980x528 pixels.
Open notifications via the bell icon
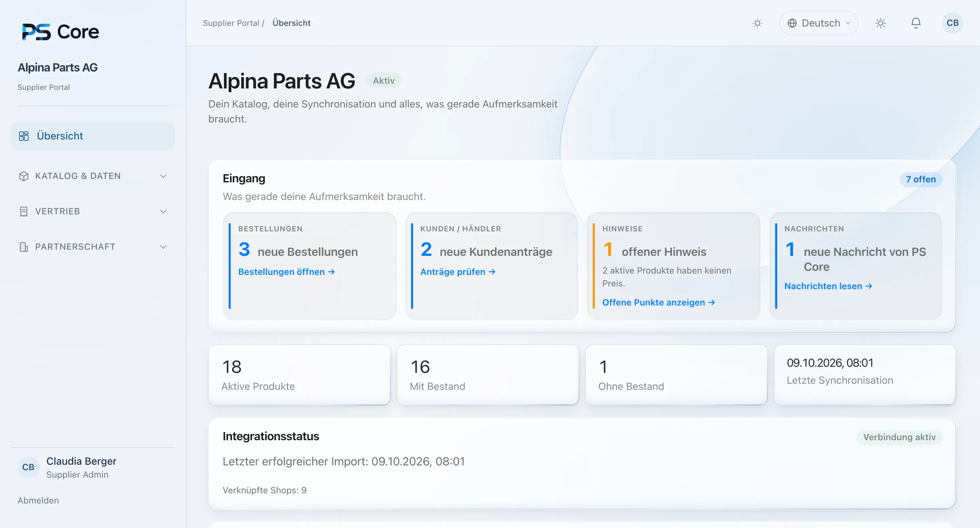(x=916, y=23)
